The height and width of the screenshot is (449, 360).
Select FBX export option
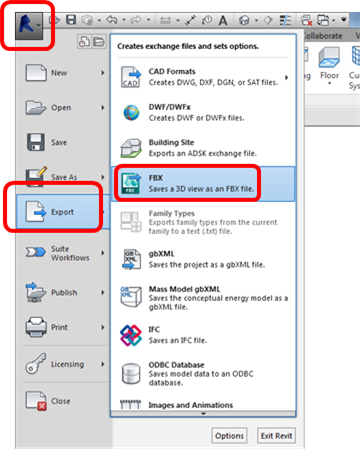point(203,184)
